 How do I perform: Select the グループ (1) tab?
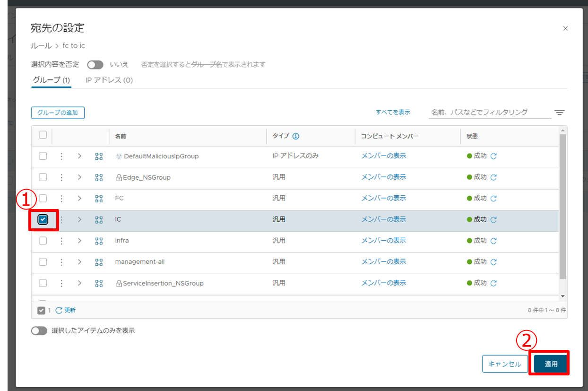[51, 80]
